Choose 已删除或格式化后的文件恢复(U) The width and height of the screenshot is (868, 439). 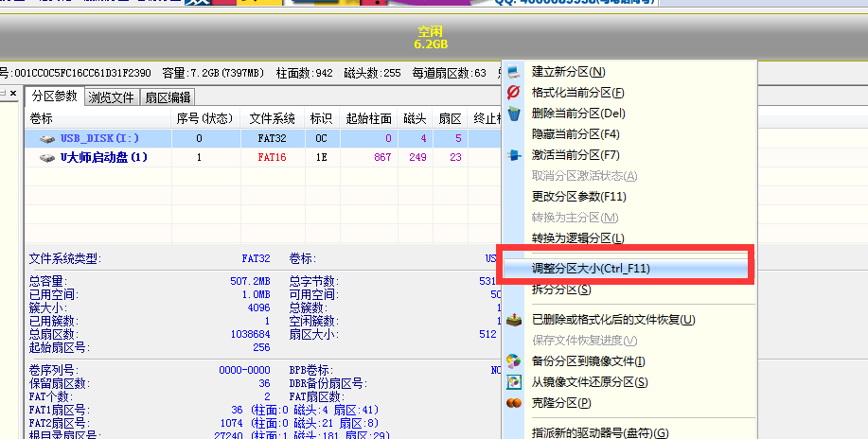[x=613, y=320]
